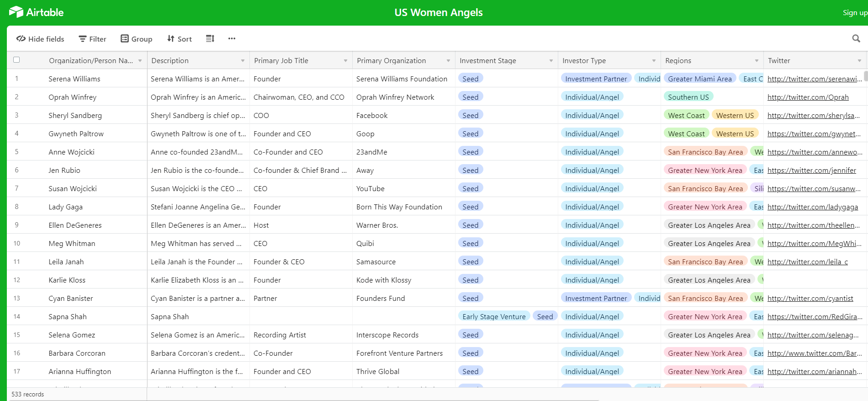The height and width of the screenshot is (401, 868).
Task: Expand Organization/Person Name column dropdown
Action: tap(140, 61)
